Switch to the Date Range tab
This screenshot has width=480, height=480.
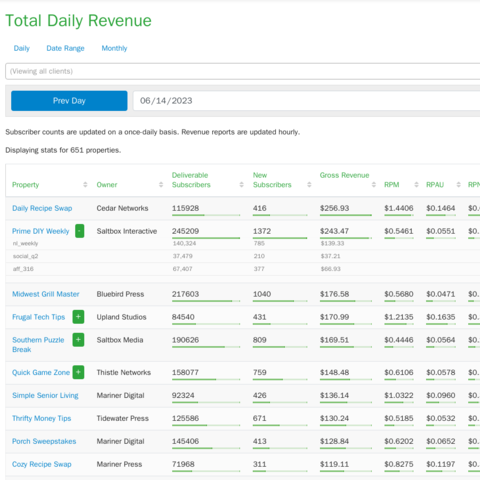coord(65,48)
